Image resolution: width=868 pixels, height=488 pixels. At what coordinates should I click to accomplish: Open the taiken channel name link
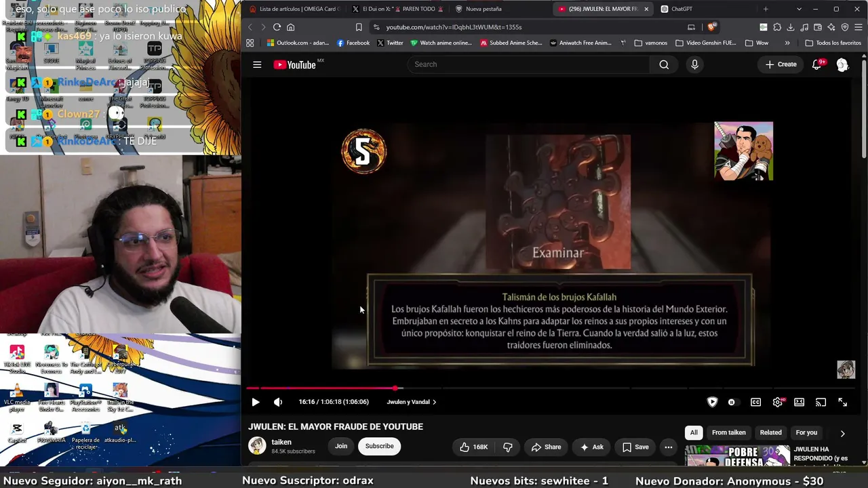click(x=281, y=442)
